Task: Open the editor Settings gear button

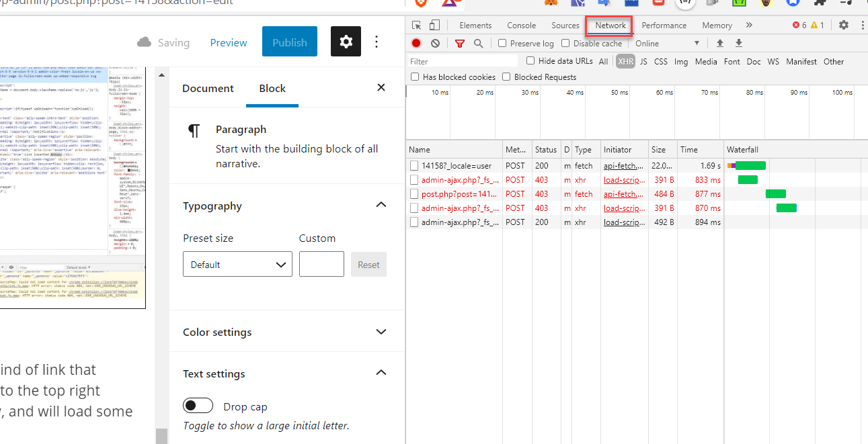Action: point(346,42)
